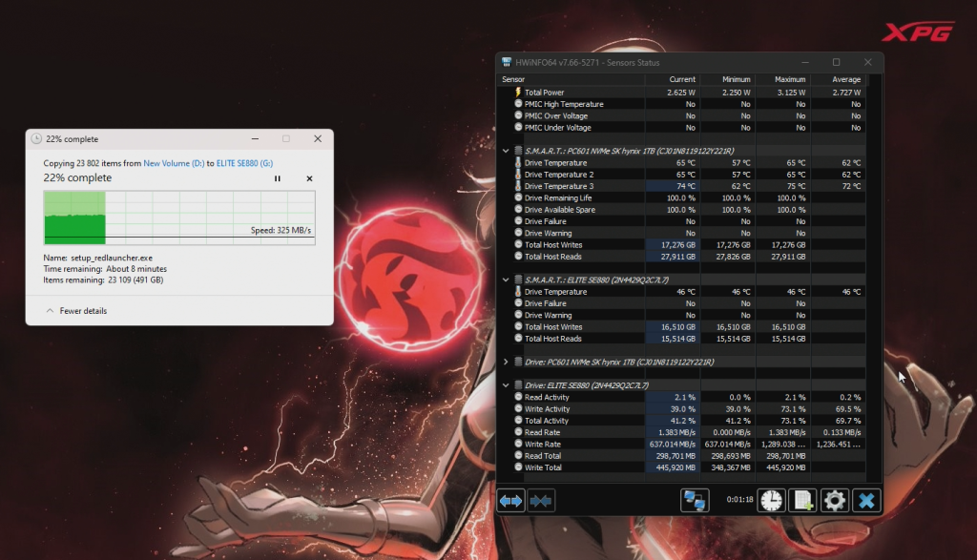Click the 298,693 MB minimum Read Total value
Viewport: 977px width, 560px height.
tap(730, 455)
